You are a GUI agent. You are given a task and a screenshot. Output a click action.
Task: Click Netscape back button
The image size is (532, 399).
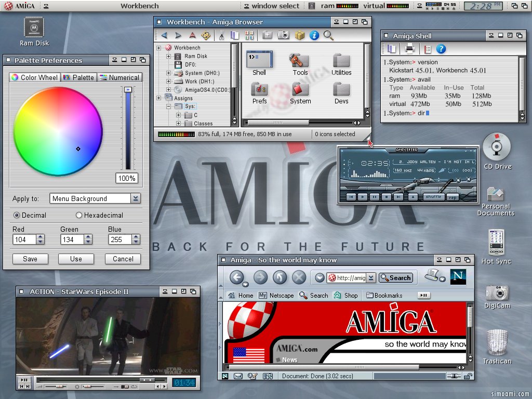(x=237, y=277)
